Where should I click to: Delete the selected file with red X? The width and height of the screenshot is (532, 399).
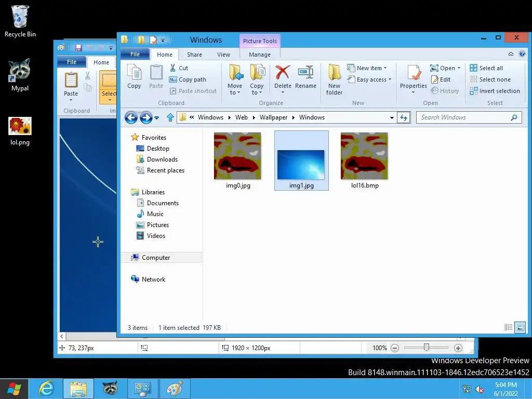coord(283,79)
